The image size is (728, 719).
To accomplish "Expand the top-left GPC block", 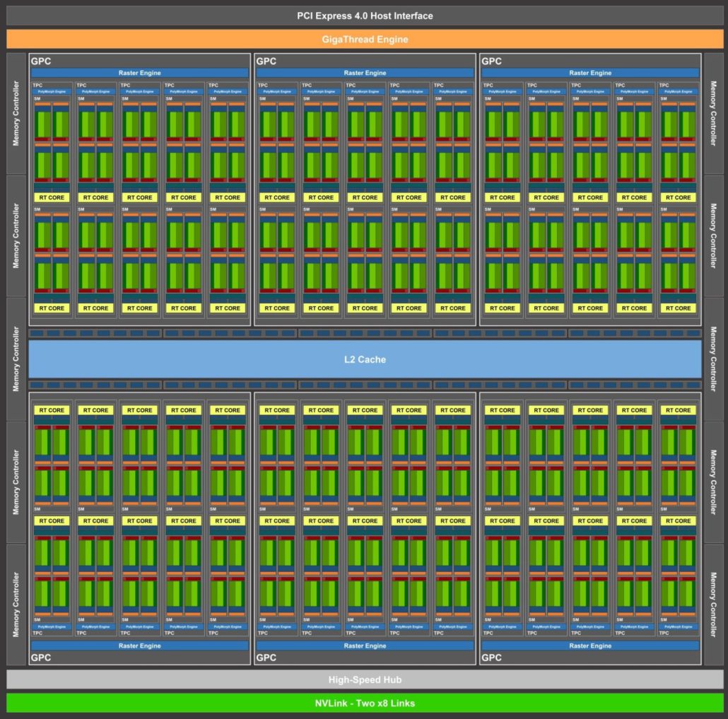I will [40, 62].
